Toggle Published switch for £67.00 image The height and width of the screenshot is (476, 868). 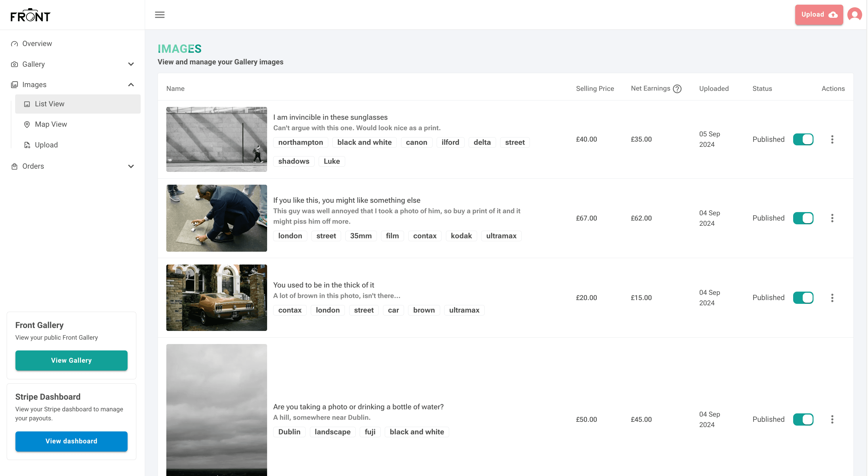(803, 218)
